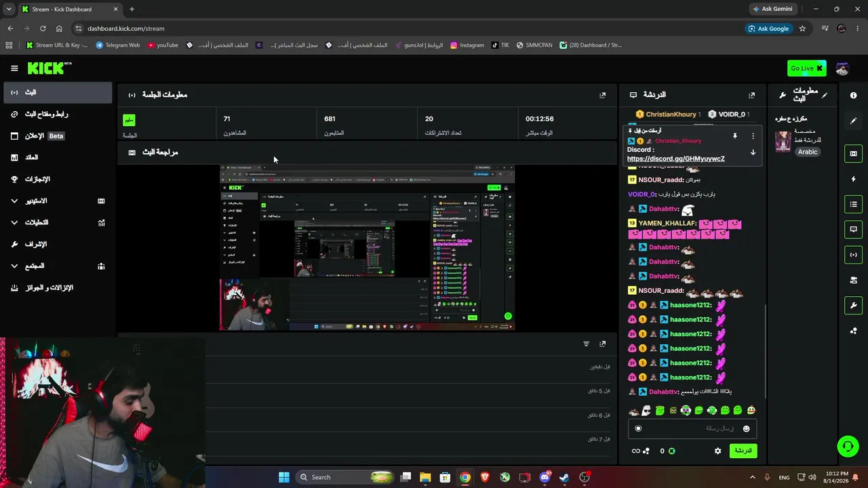Image resolution: width=868 pixels, height=488 pixels.
Task: Open the البث sidebar item
Action: tap(58, 93)
